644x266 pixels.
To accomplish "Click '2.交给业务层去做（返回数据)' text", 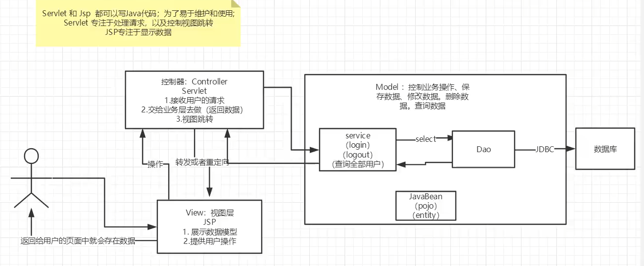I will click(192, 110).
